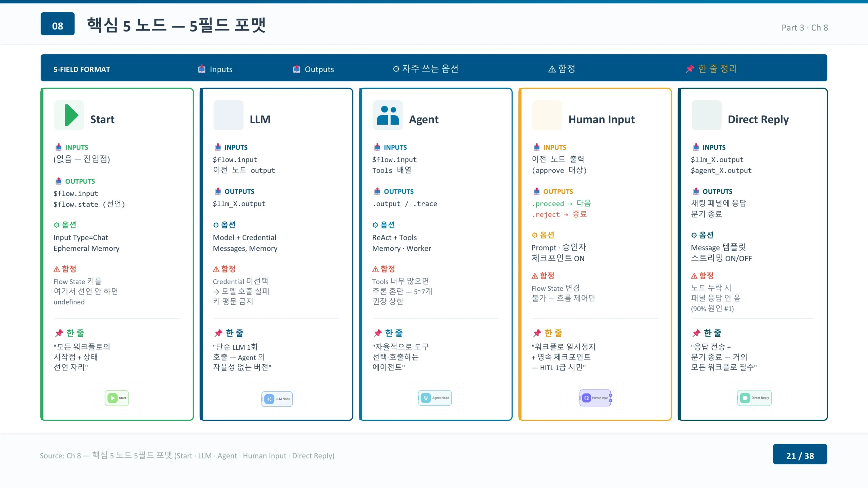Click the text '$flow.state (선언)'

[89, 204]
